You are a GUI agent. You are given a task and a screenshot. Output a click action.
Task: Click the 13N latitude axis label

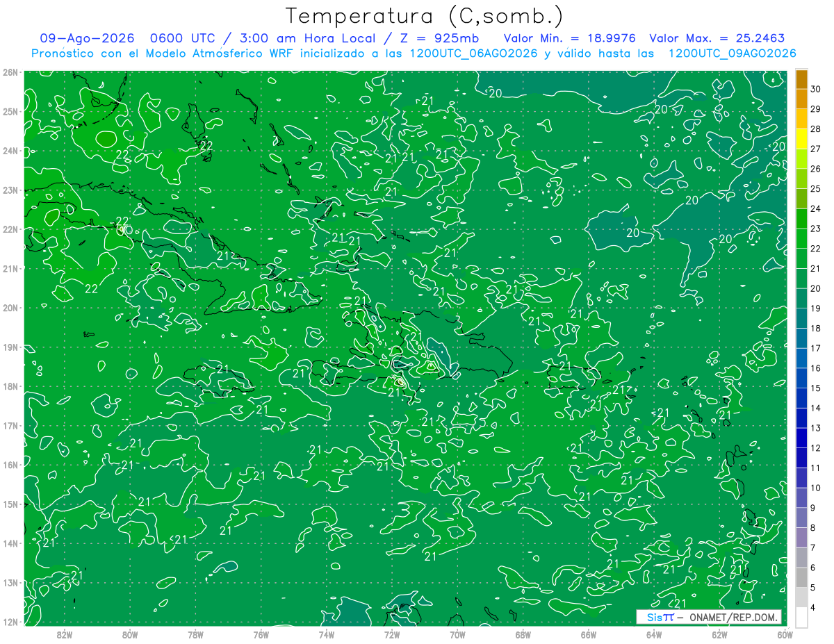[x=10, y=582]
